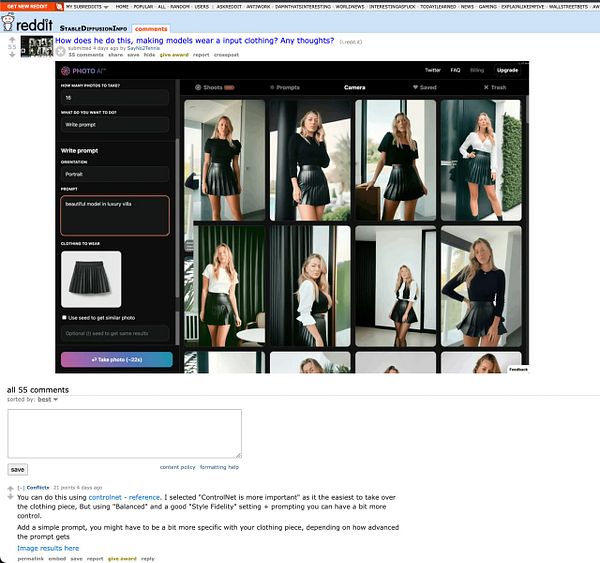Click the post's save link
This screenshot has height=563, width=600.
click(x=133, y=55)
